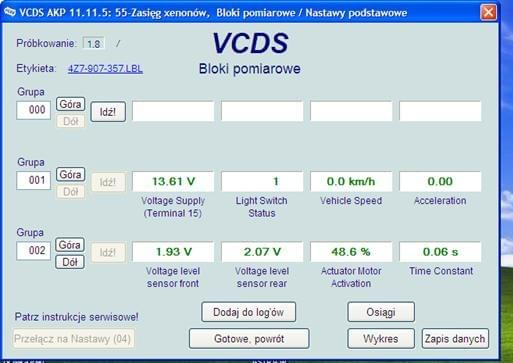The width and height of the screenshot is (513, 363).
Task: Click the Gotowe, powrót button
Action: pos(249,339)
